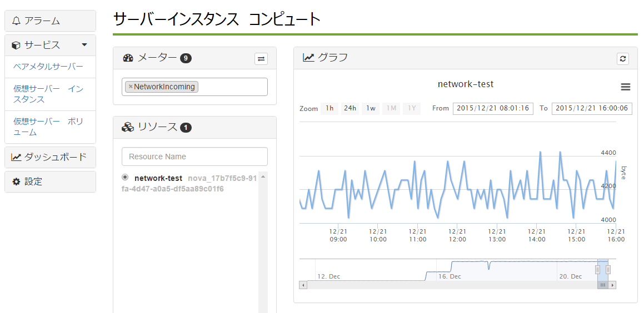Click the 12/21 15:00 axis label
644x313 pixels.
tap(576, 235)
